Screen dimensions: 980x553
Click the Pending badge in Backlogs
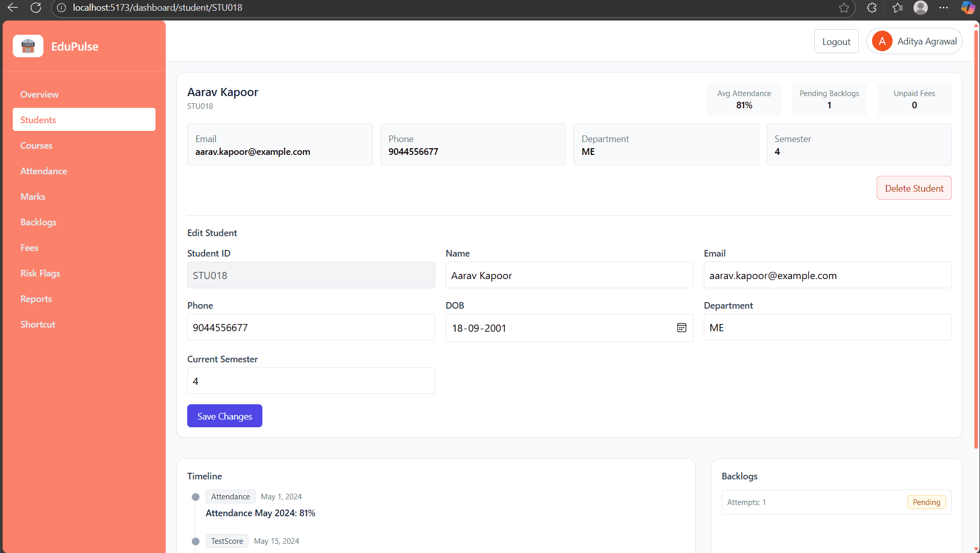[x=926, y=502]
